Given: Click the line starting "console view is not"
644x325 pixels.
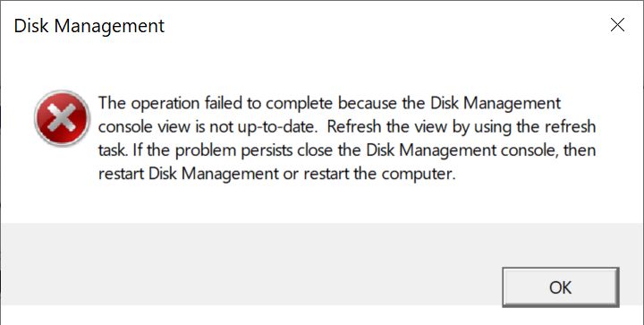Looking at the screenshot, I should (347, 127).
